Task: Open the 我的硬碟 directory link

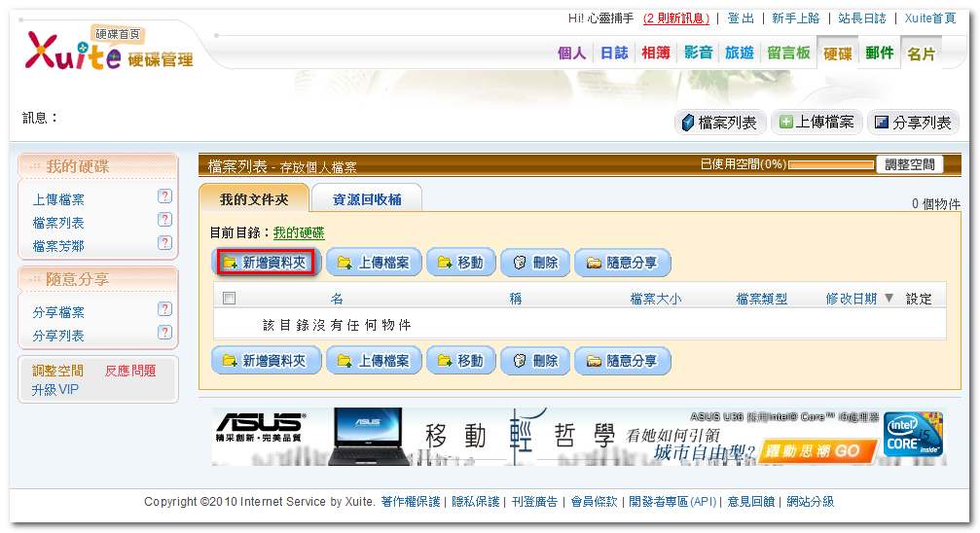Action: pyautogui.click(x=298, y=232)
